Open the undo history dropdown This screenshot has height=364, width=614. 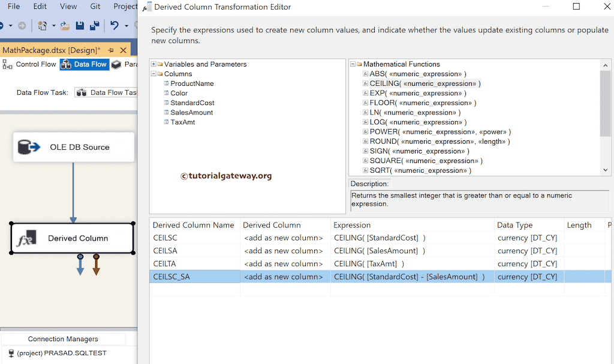tap(126, 25)
